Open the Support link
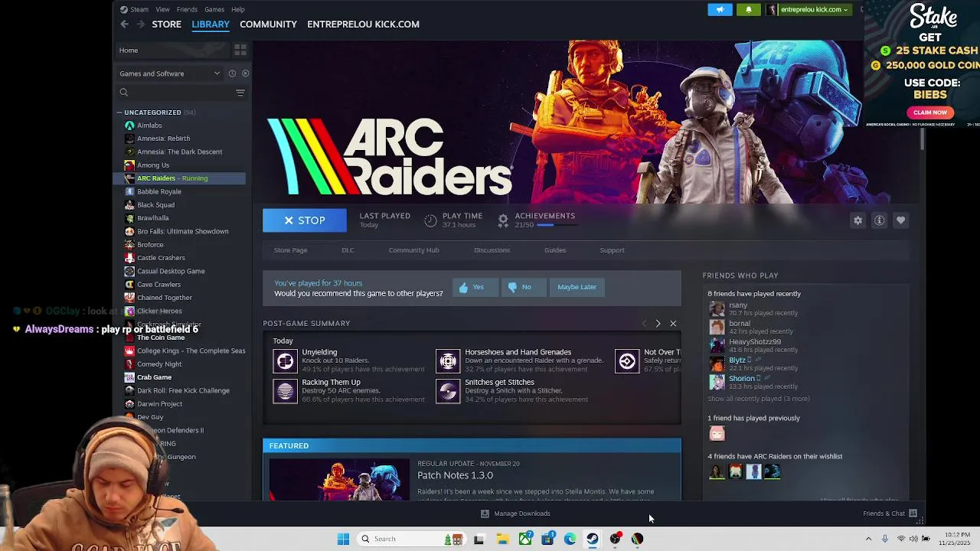 pos(612,250)
